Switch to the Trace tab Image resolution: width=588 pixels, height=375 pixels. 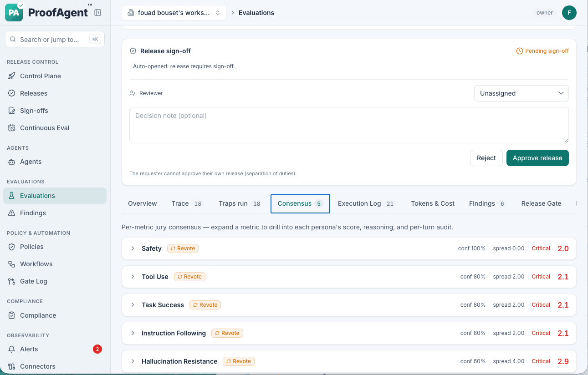pos(187,203)
